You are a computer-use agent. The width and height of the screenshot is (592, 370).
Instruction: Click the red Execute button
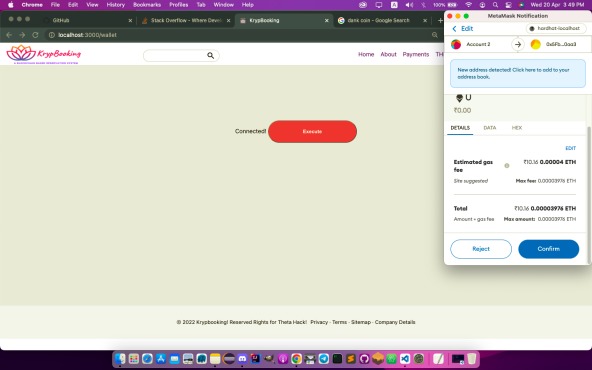click(312, 131)
